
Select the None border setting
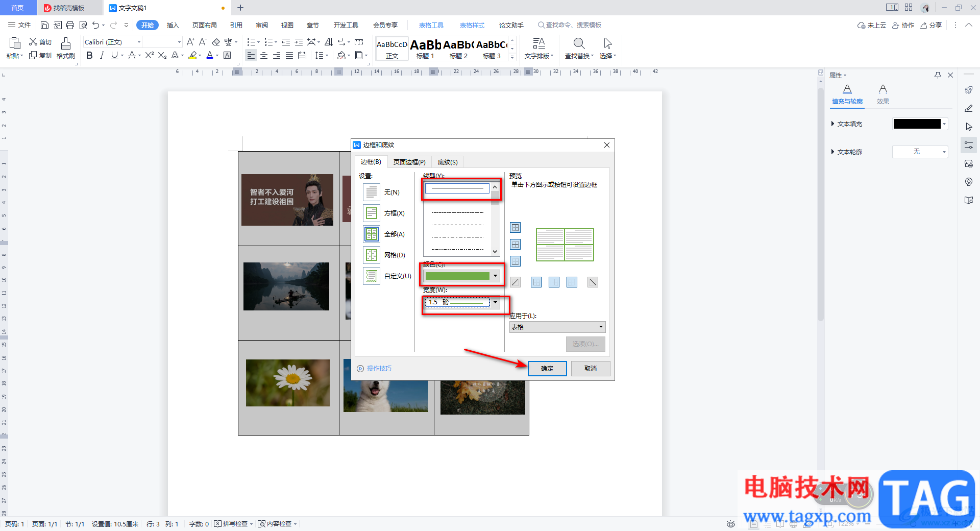[372, 192]
